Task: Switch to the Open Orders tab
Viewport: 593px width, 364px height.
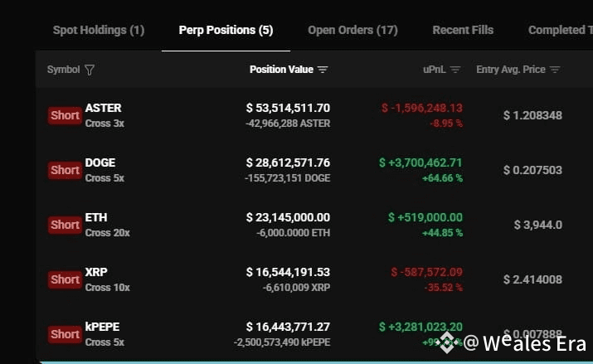Action: pos(352,30)
